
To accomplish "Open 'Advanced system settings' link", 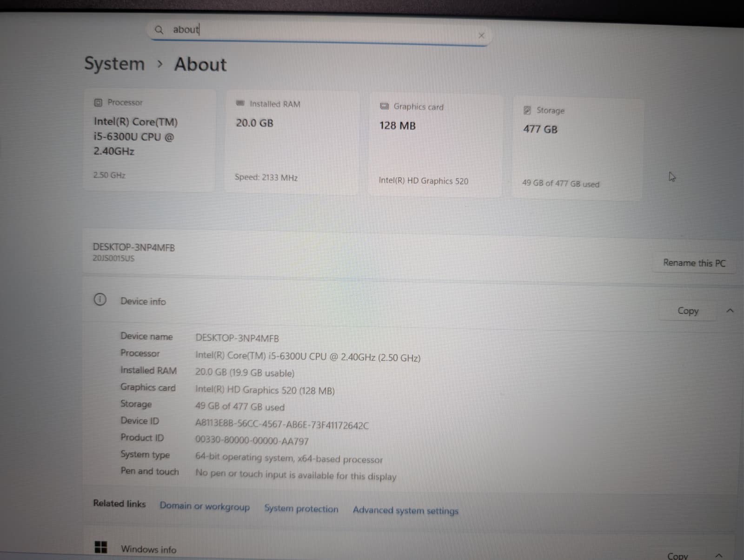I will (x=405, y=510).
